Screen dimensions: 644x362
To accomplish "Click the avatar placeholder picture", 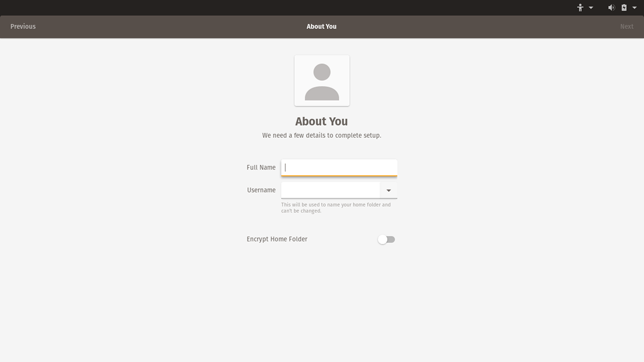I will (322, 81).
